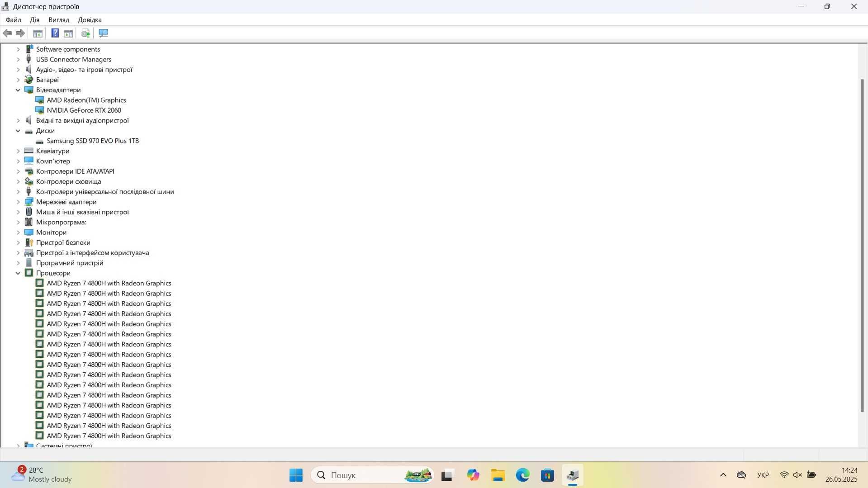Screen dimensions: 868x488
Task: Open the Вигляд menu
Action: 59,20
